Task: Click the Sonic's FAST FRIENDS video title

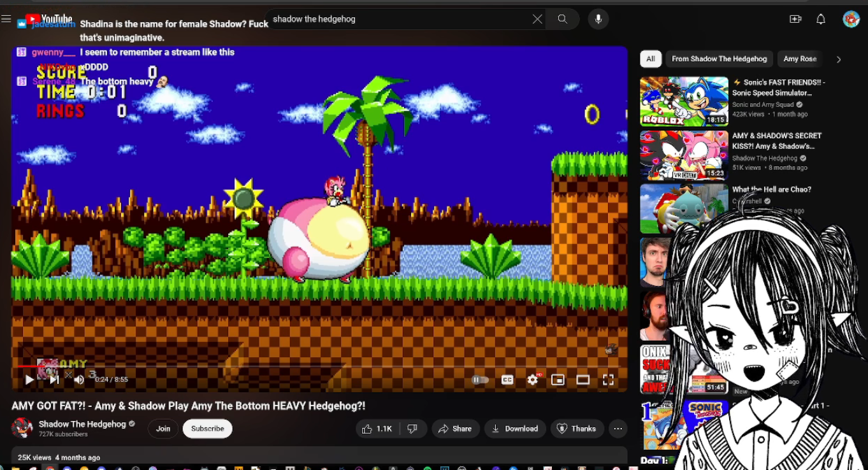Action: tap(779, 88)
